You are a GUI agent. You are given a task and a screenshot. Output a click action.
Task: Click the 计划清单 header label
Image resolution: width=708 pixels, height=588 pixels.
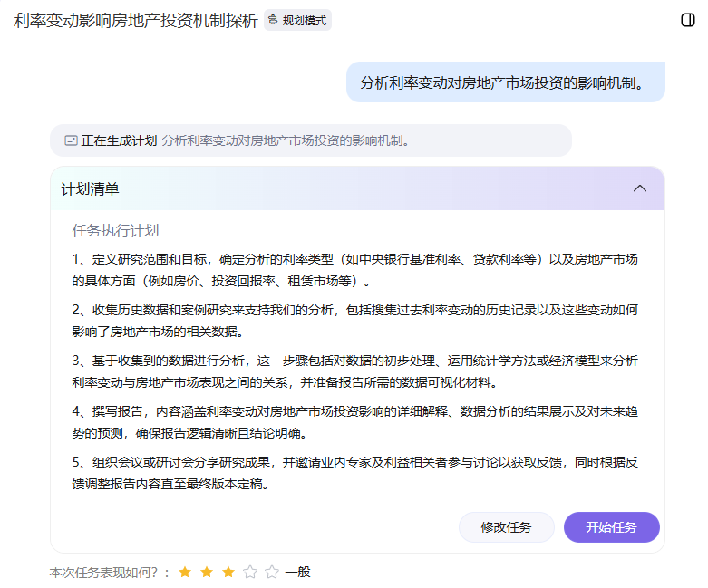[x=91, y=189]
